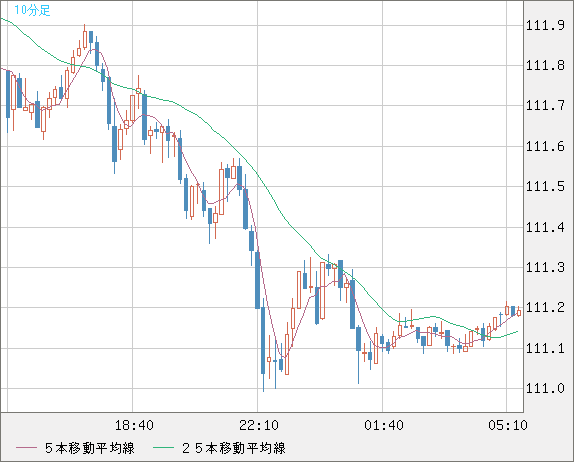This screenshot has width=574, height=462.
Task: Click the purple 5-period legend line sample
Action: tap(27, 448)
